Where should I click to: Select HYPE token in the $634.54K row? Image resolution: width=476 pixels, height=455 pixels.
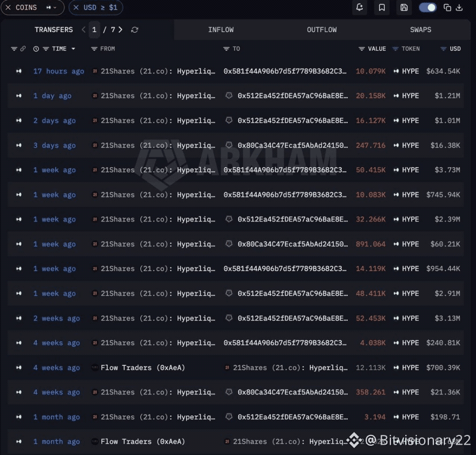[x=410, y=71]
